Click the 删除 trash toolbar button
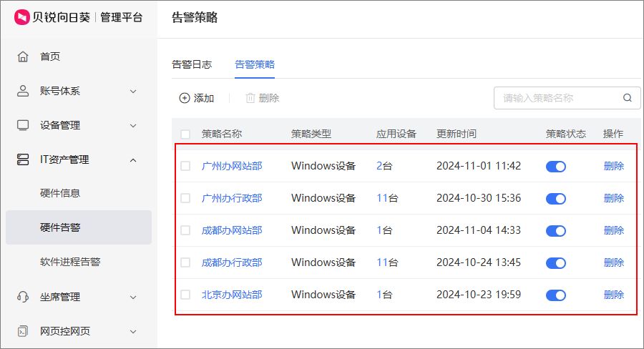This screenshot has width=644, height=349. 263,98
